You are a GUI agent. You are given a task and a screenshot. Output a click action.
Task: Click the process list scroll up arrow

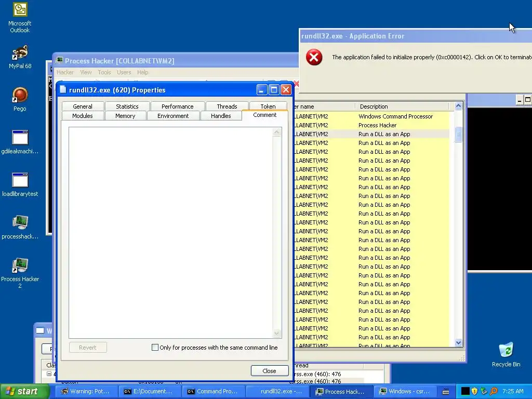(x=458, y=106)
